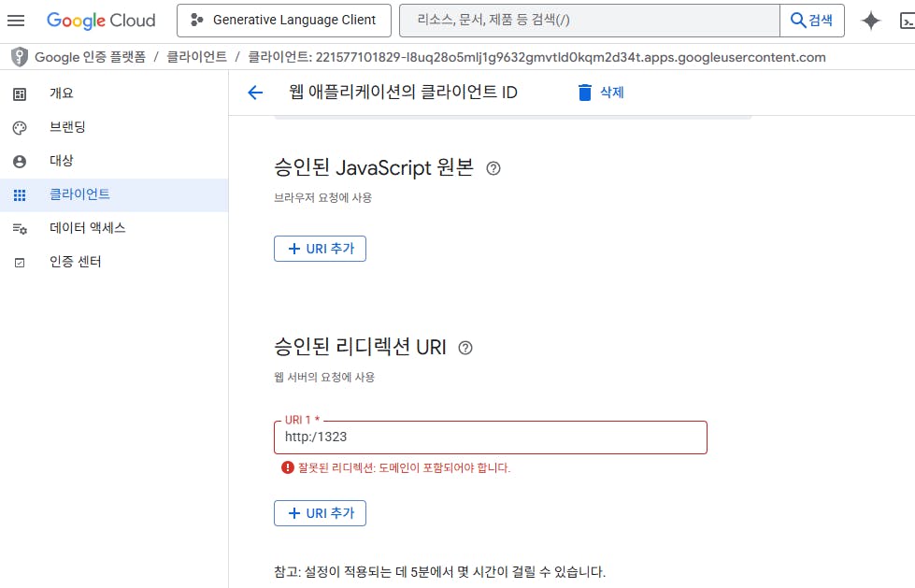Click the shield key platform icon
This screenshot has width=915, height=588.
click(x=20, y=57)
